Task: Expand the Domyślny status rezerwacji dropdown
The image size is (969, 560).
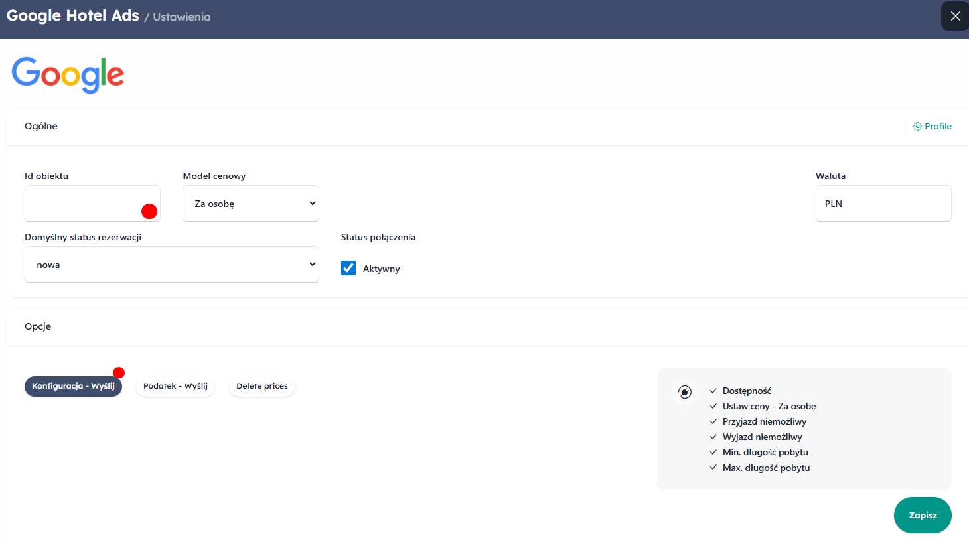Action: tap(172, 265)
